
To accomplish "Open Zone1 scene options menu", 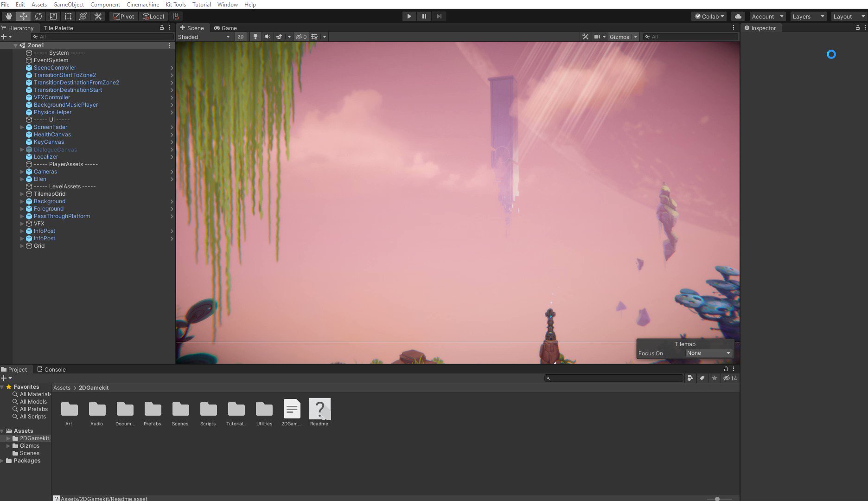I will (x=170, y=45).
